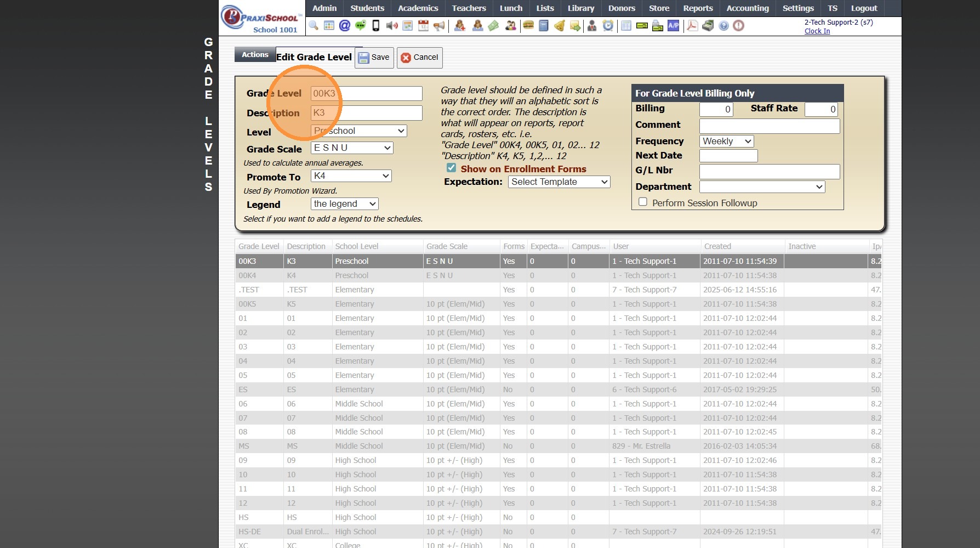
Task: Open the Frequency dropdown set to Weekly
Action: click(x=727, y=142)
